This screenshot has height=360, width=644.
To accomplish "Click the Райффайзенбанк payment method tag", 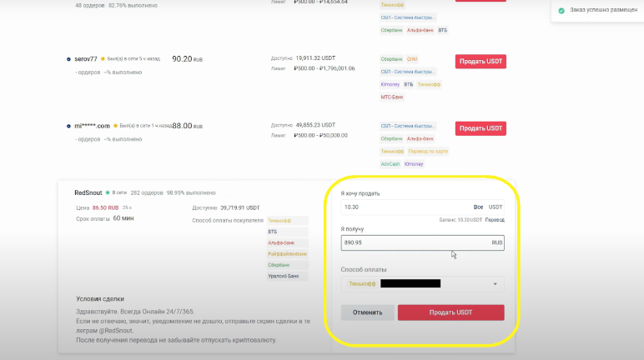I will point(281,253).
